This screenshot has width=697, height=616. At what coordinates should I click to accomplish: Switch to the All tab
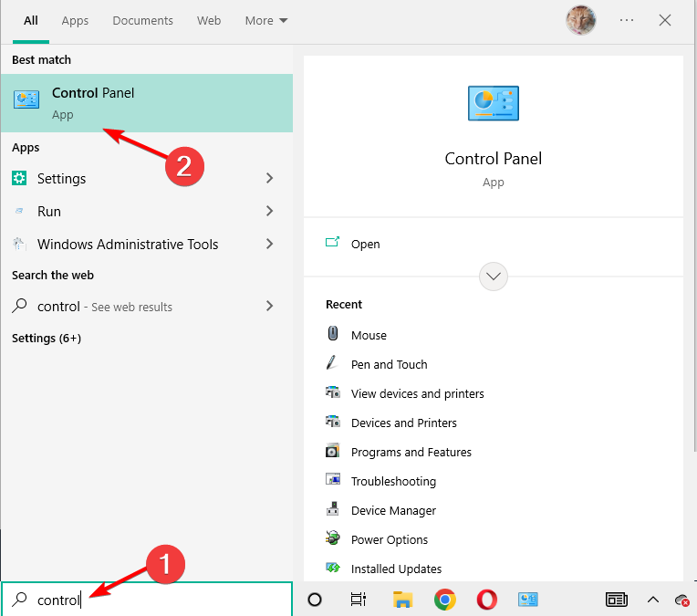point(31,20)
